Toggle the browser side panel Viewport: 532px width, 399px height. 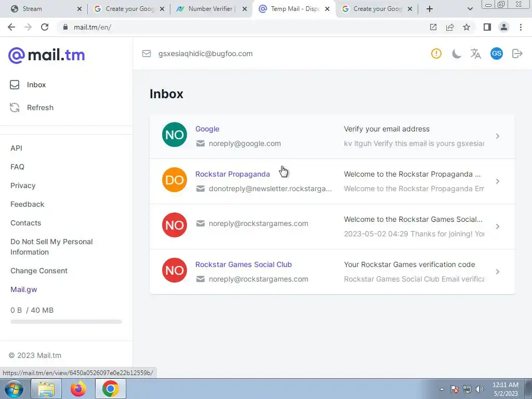(487, 27)
